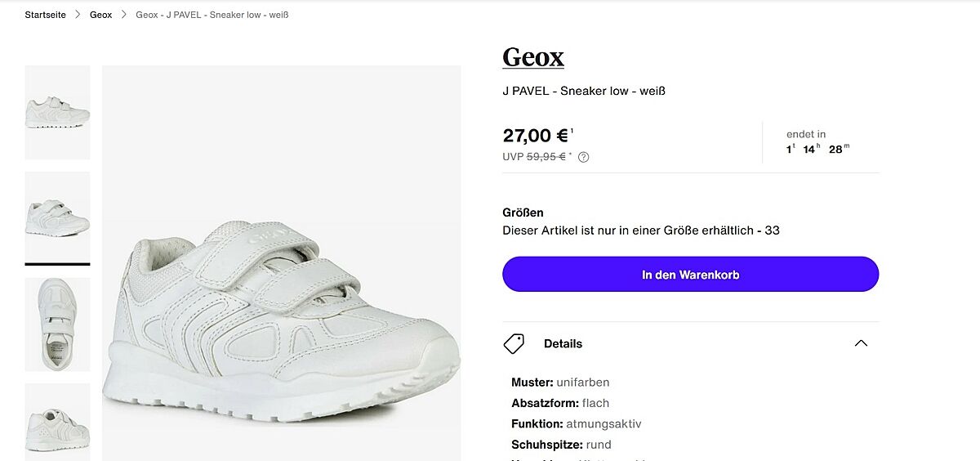
Task: Click the large main sneaker image
Action: [281, 263]
